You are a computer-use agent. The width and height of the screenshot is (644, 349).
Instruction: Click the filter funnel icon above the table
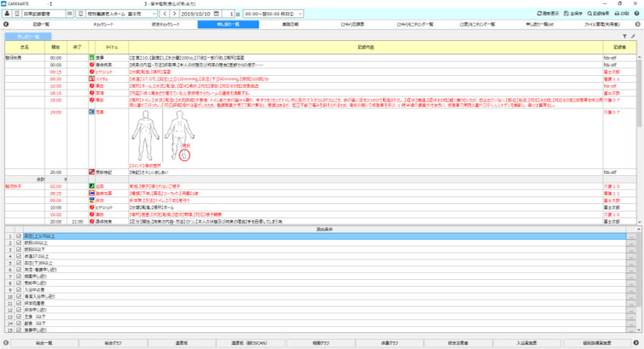(x=625, y=36)
